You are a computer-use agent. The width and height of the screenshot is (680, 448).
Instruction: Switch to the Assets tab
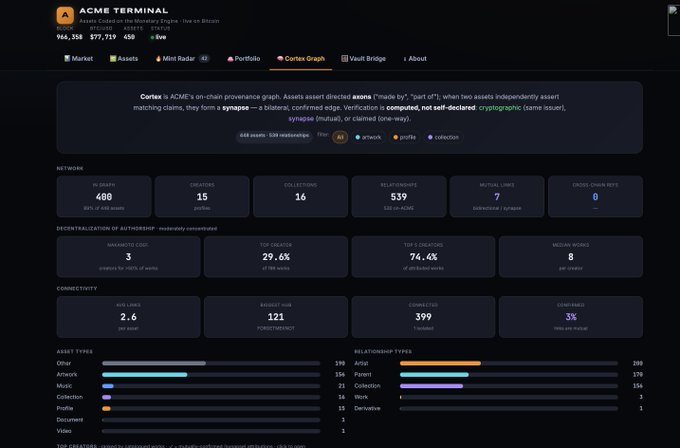(x=124, y=59)
